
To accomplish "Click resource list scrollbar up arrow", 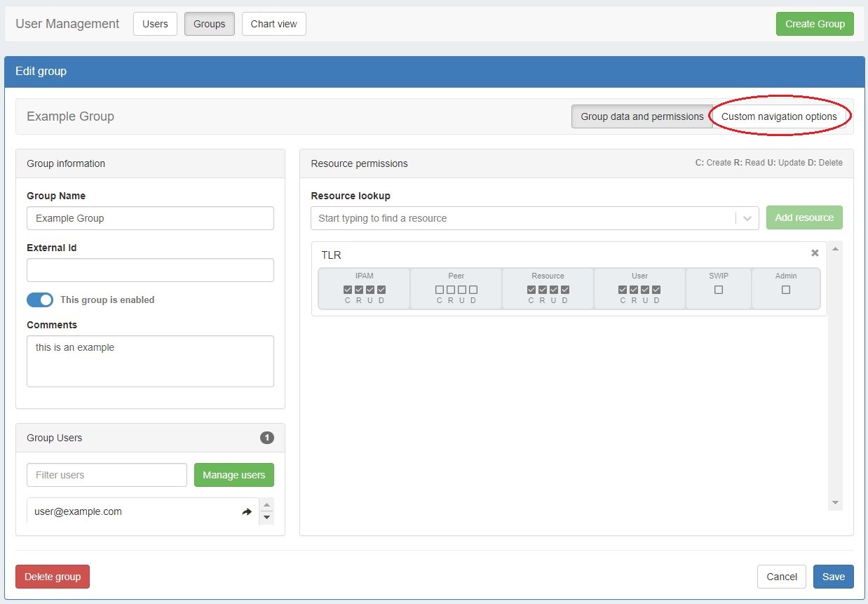I will 835,249.
